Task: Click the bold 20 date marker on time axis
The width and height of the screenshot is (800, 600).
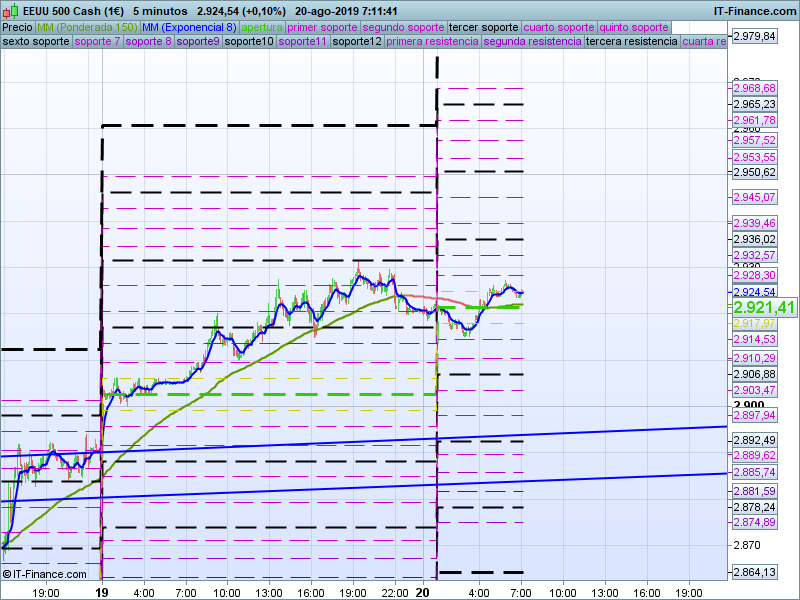Action: [x=423, y=592]
